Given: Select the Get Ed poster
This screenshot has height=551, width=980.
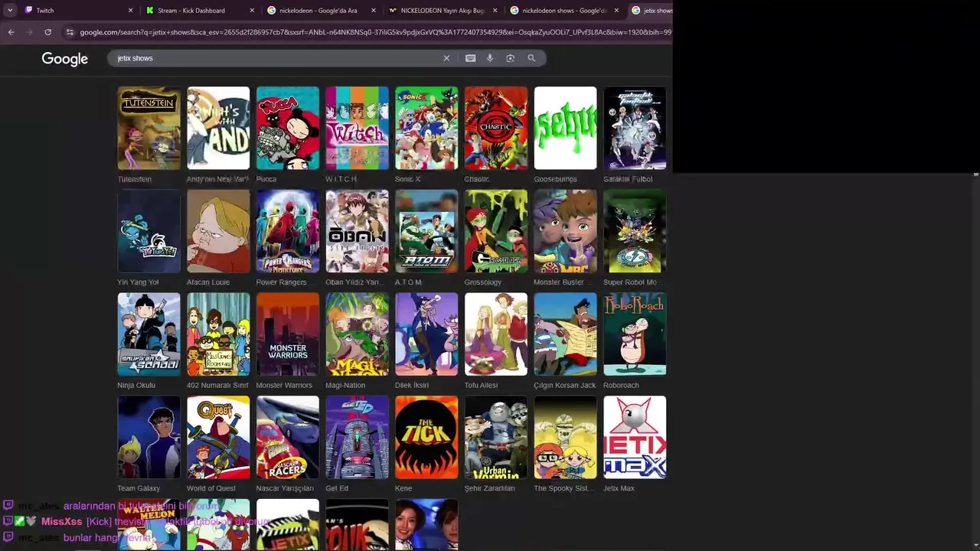Looking at the screenshot, I should pyautogui.click(x=357, y=437).
